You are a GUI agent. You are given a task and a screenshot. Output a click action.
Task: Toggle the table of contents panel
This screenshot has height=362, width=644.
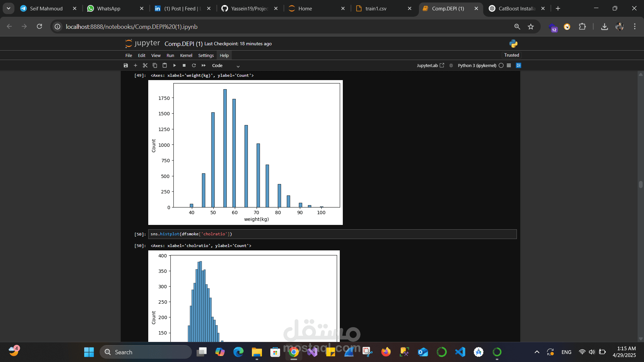[x=509, y=65]
